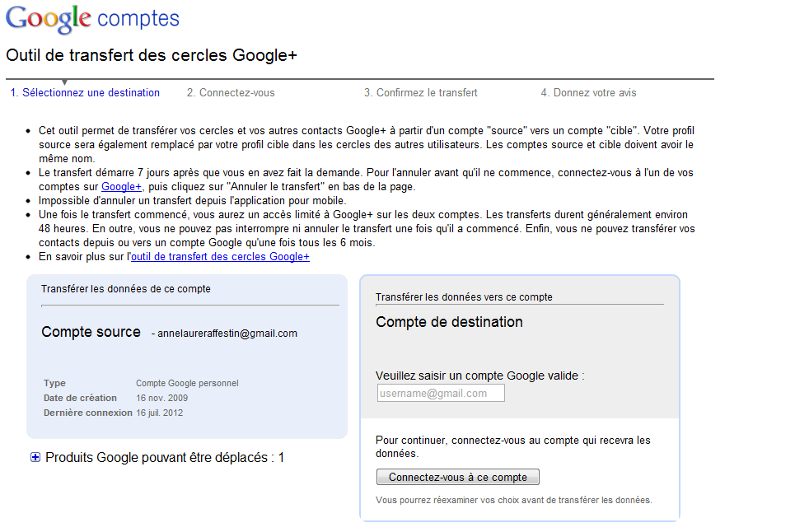The height and width of the screenshot is (532, 795).
Task: Click the Produits Google pouvant être déplacés label
Action: (x=165, y=457)
